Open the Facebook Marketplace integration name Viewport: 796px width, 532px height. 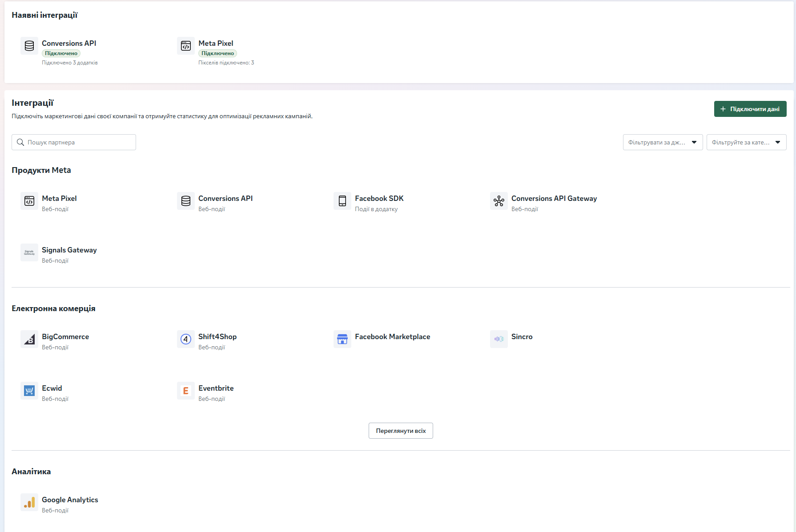393,336
